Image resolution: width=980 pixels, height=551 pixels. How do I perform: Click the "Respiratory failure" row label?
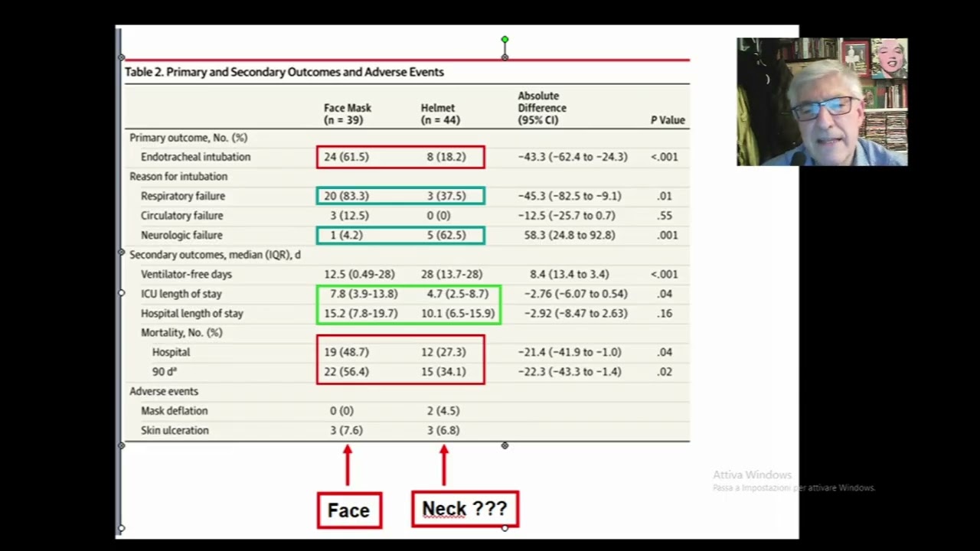(183, 196)
